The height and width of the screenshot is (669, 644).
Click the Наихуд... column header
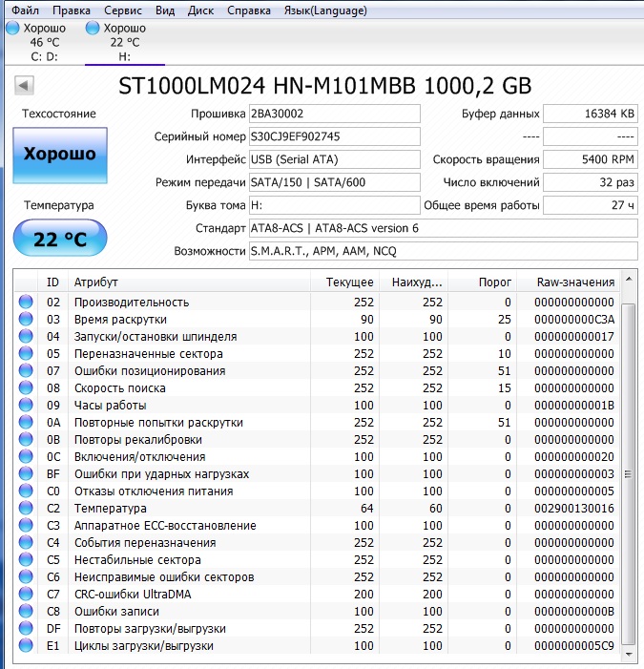414,282
